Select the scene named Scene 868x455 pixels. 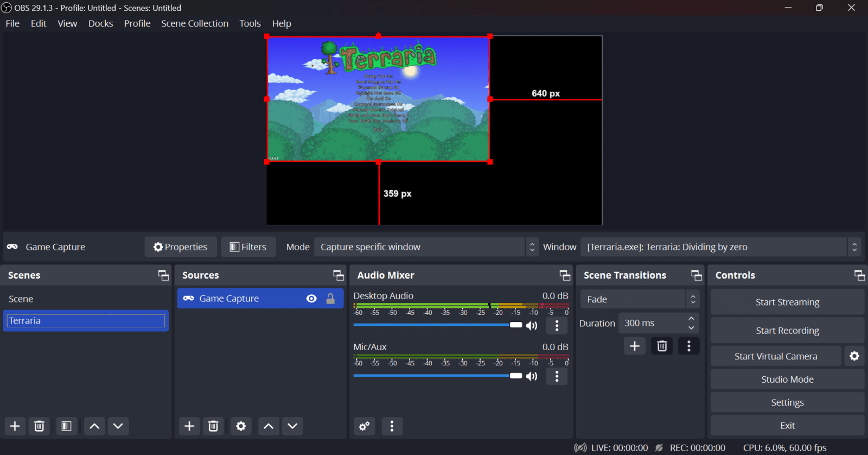coord(86,299)
